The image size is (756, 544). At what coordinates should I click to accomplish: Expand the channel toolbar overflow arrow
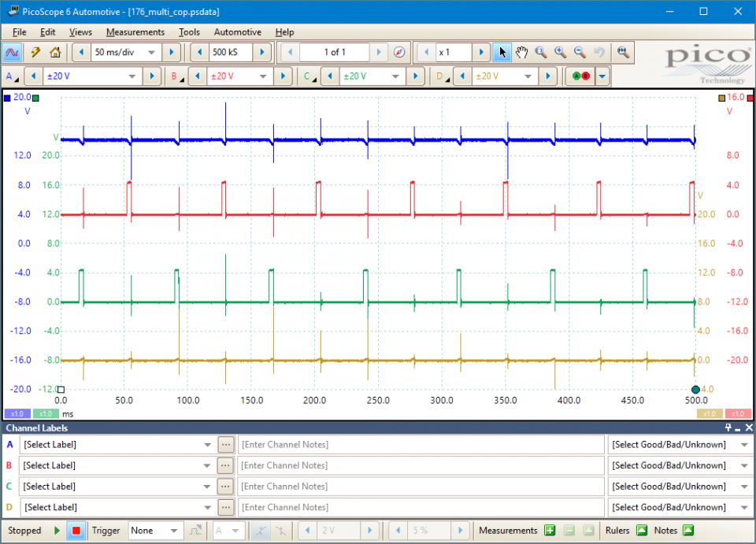(602, 76)
